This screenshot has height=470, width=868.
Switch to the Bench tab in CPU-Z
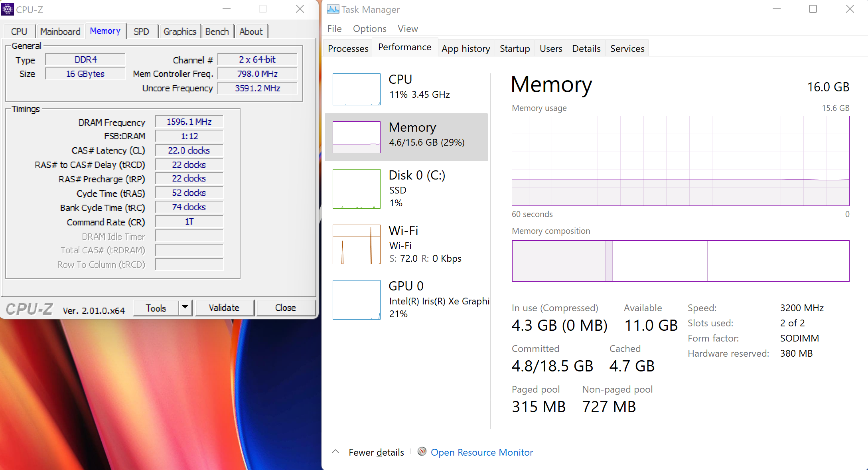(217, 32)
